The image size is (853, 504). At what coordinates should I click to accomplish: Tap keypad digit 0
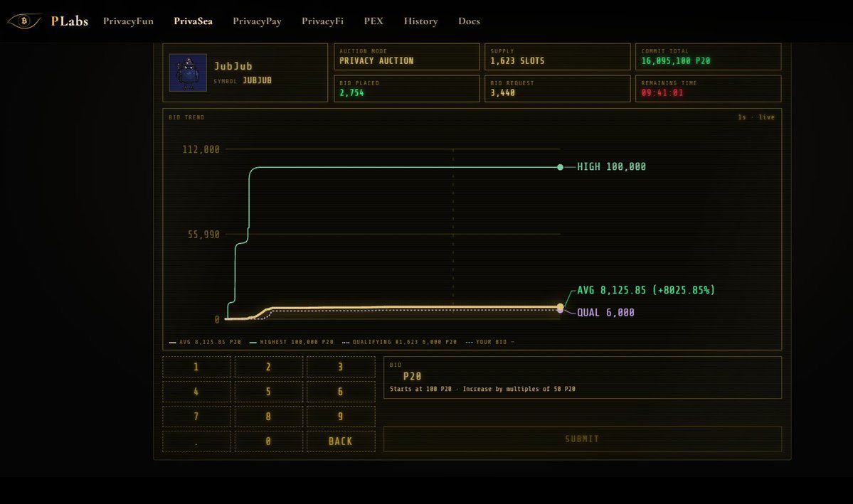point(269,441)
